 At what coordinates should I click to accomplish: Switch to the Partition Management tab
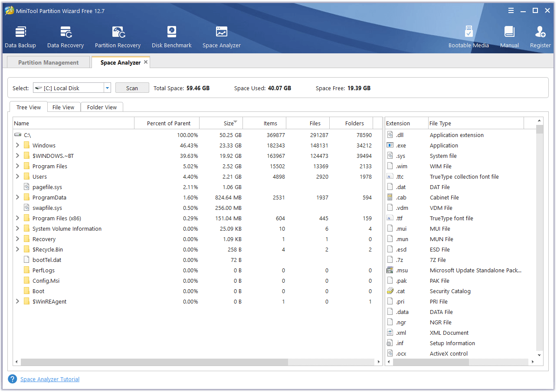48,62
